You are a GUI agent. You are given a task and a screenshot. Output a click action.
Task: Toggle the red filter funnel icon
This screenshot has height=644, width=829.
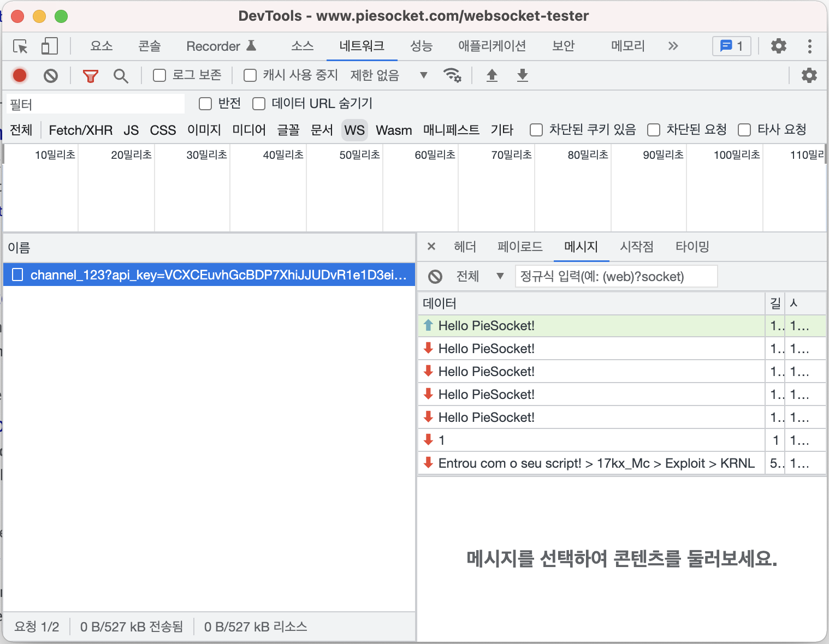91,76
